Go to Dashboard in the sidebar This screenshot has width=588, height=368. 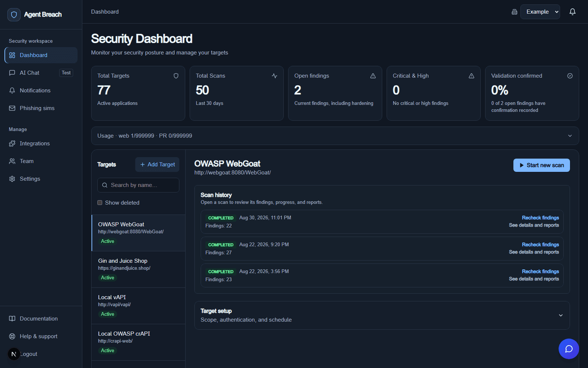pos(41,55)
